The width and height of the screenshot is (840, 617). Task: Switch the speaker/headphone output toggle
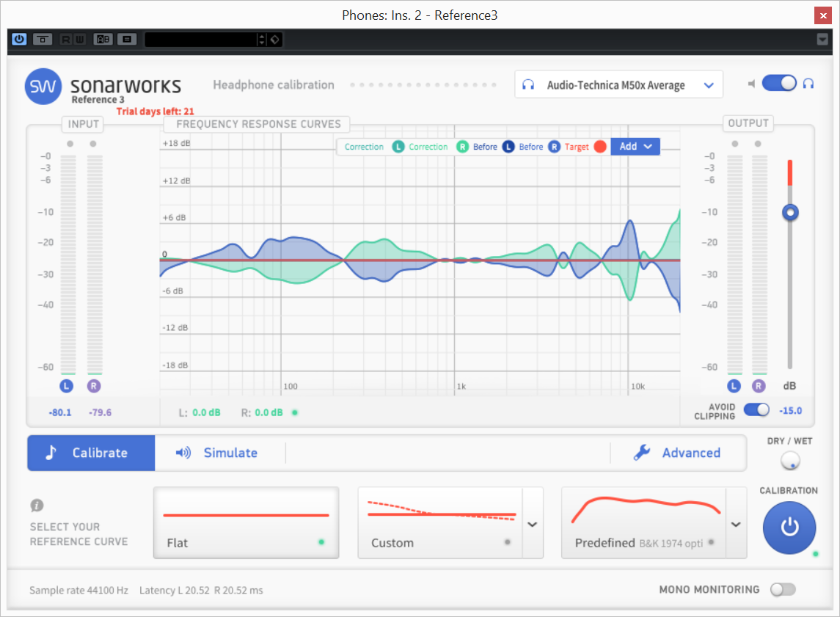(x=779, y=84)
